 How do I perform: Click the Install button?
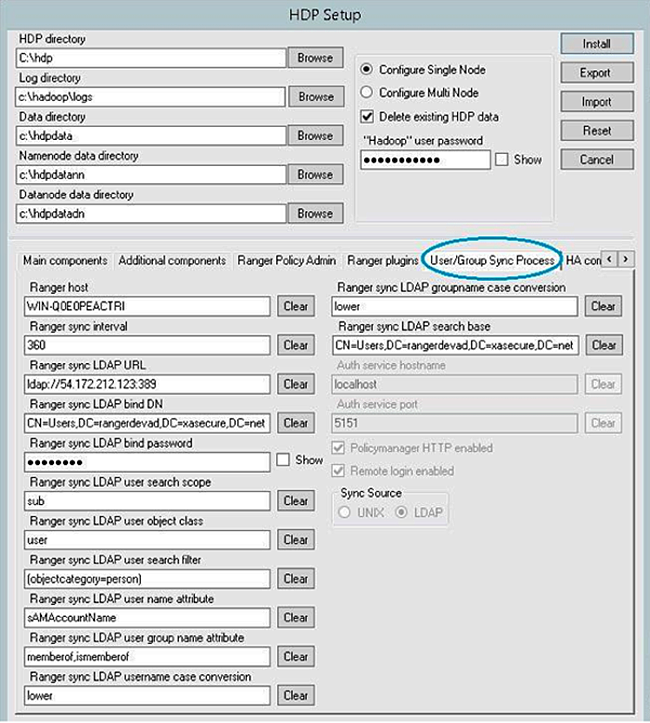[x=597, y=44]
